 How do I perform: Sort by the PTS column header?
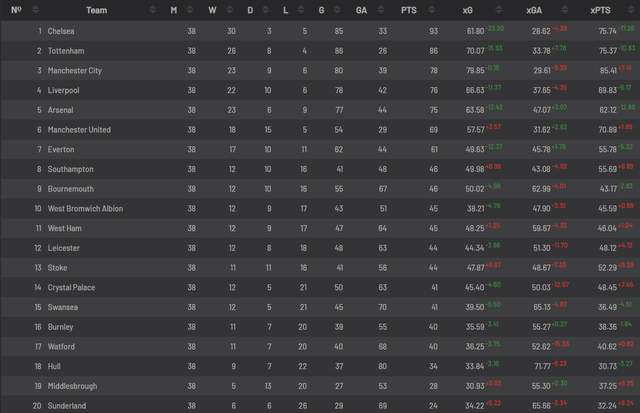(409, 10)
